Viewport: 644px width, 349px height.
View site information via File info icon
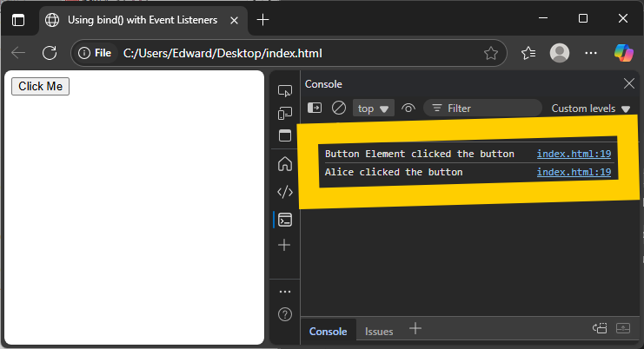(96, 53)
